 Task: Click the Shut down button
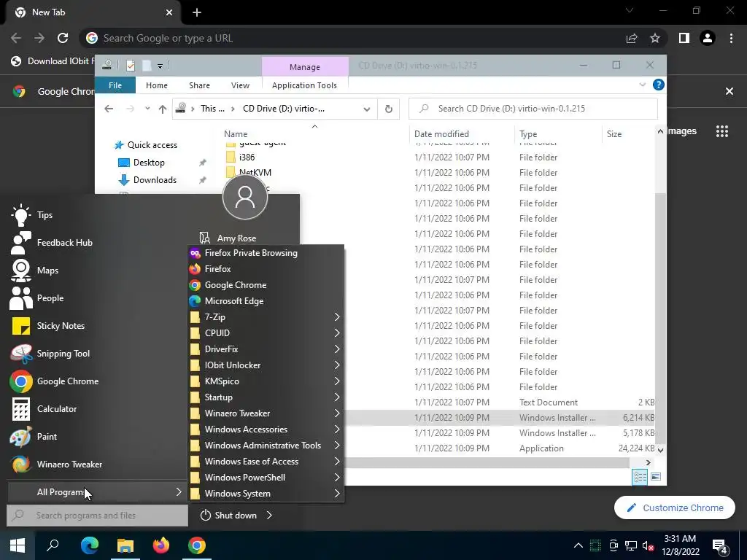228,516
